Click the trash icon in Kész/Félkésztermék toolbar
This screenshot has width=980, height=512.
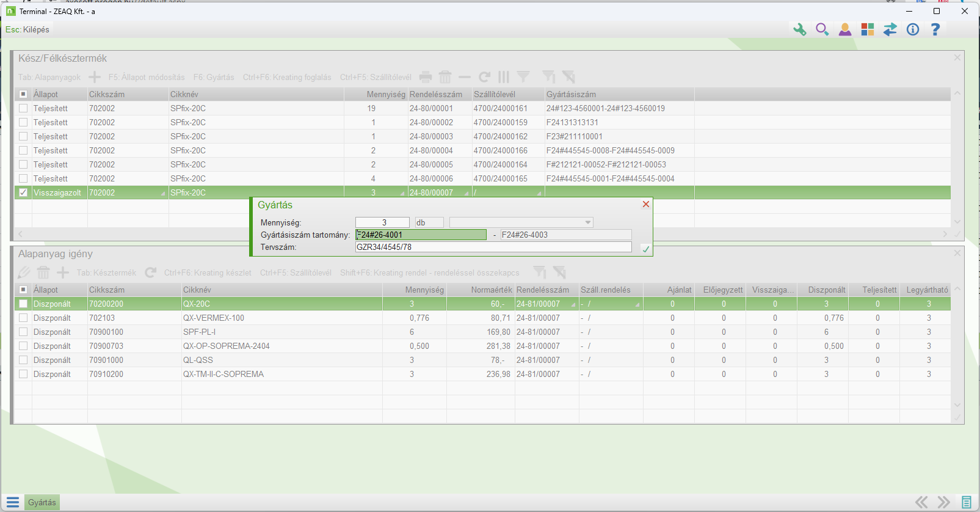[445, 77]
